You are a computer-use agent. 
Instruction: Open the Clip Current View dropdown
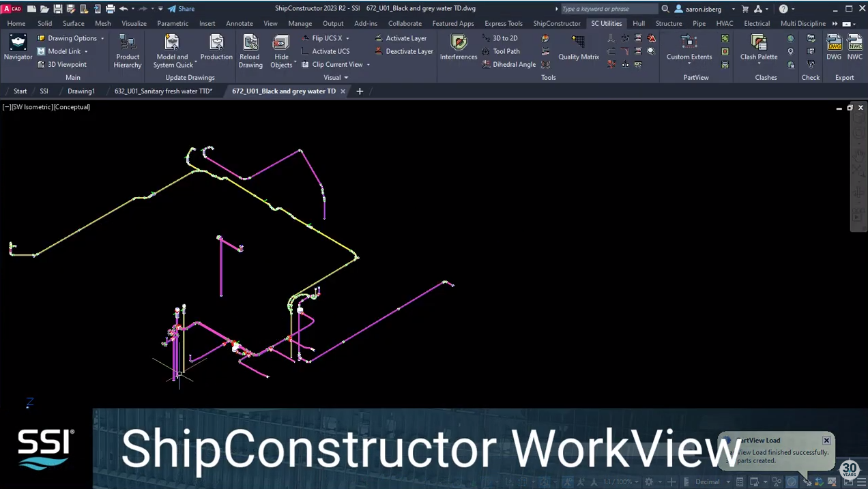tap(368, 64)
